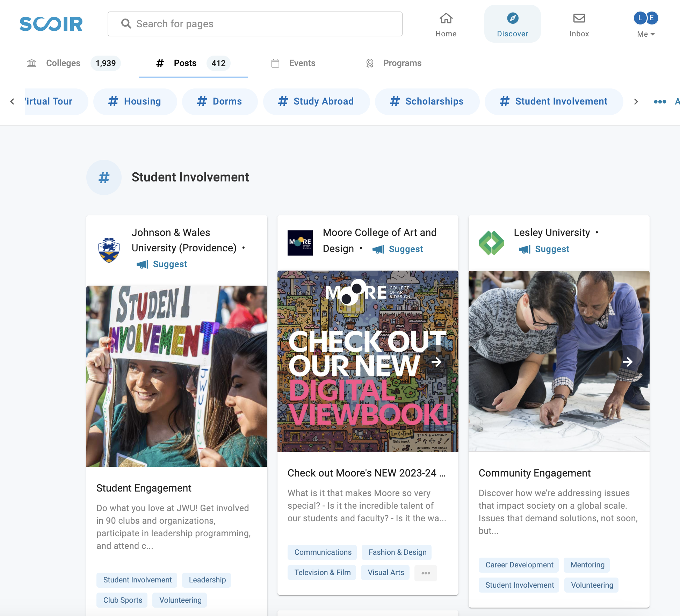Click the search magnifier icon
Screen dimensions: 680x616
coord(126,24)
